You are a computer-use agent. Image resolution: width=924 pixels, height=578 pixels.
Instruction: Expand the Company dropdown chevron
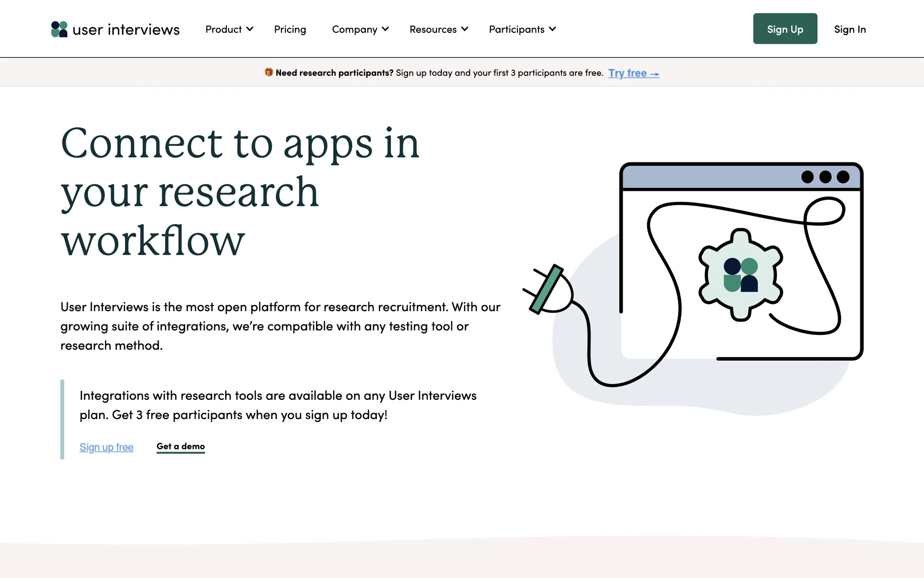(x=385, y=29)
